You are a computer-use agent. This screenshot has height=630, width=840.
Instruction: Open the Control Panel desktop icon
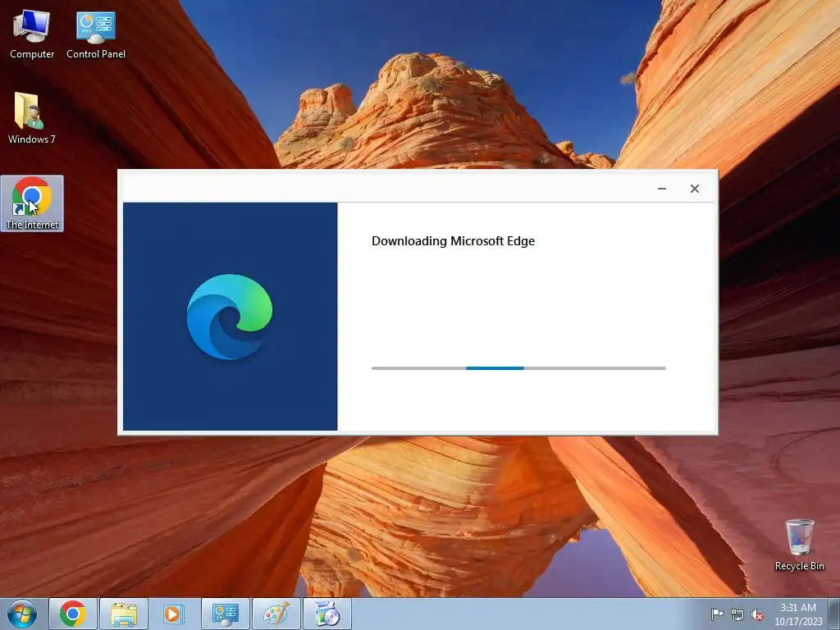point(96,34)
